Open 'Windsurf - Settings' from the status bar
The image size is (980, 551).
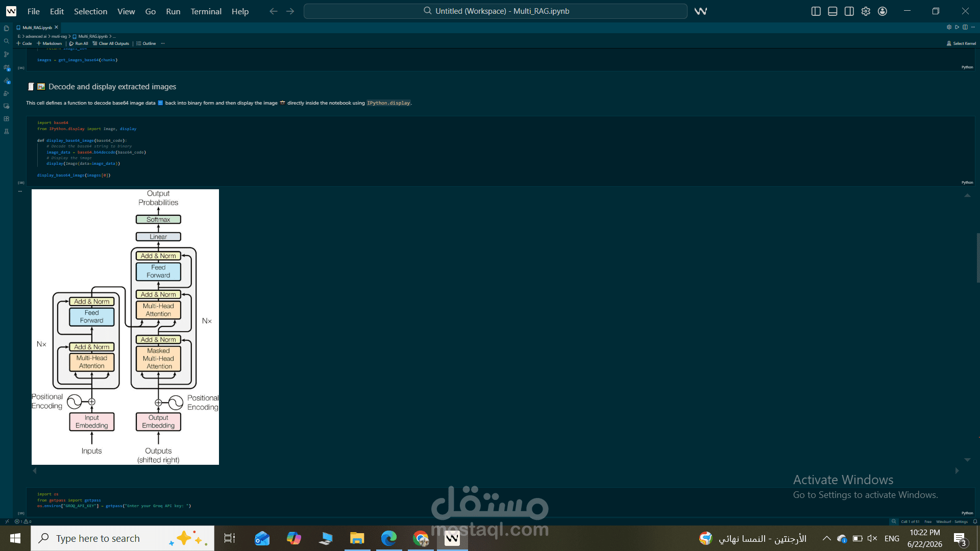[952, 521]
